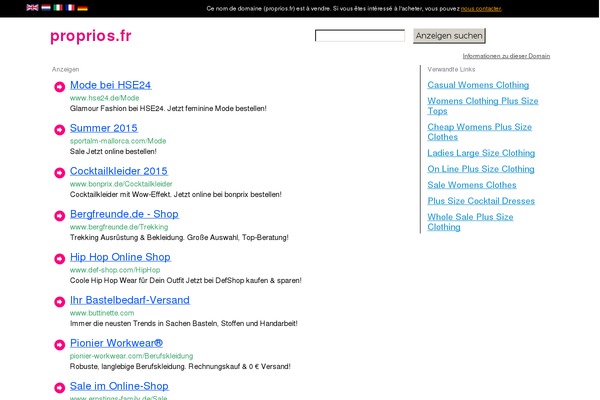Viewport: 600px width, 400px height.
Task: Click 'Sale Jetzt online bestellen!' description text
Action: coord(113,152)
